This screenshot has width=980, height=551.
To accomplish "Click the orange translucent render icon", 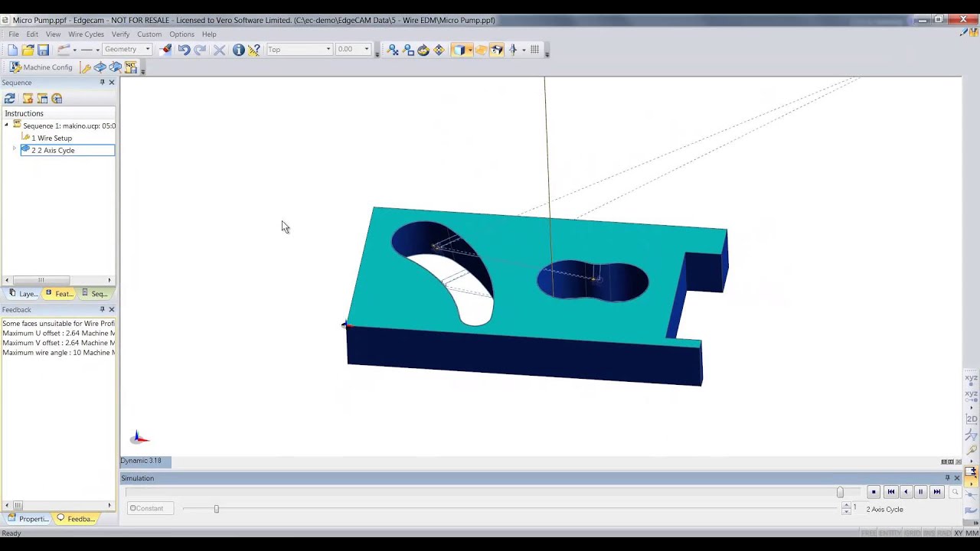I will click(481, 50).
